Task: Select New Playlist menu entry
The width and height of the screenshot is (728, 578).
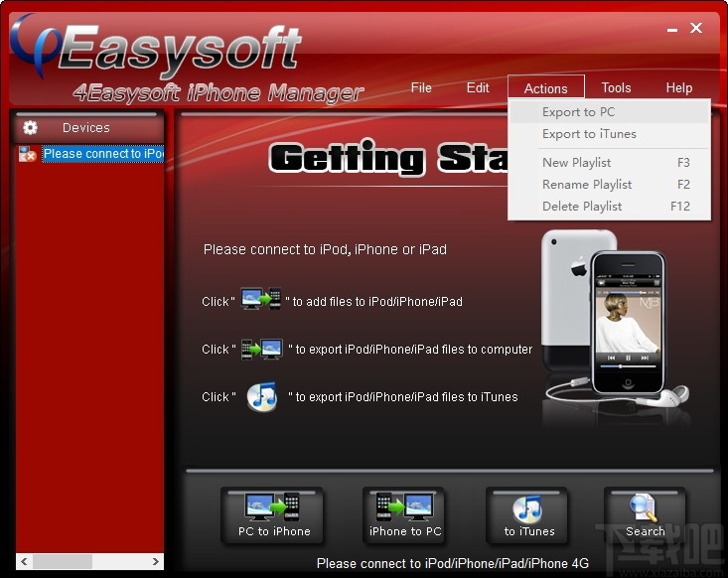Action: tap(609, 163)
